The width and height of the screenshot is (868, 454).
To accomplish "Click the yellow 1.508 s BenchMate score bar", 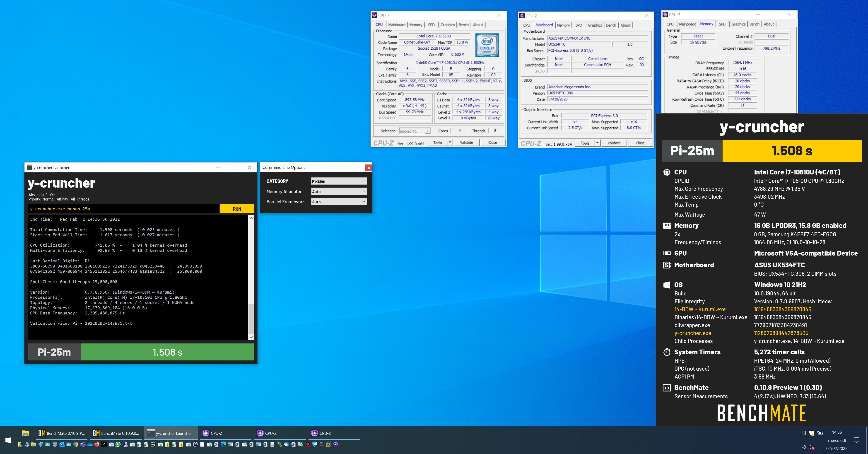I will click(792, 151).
